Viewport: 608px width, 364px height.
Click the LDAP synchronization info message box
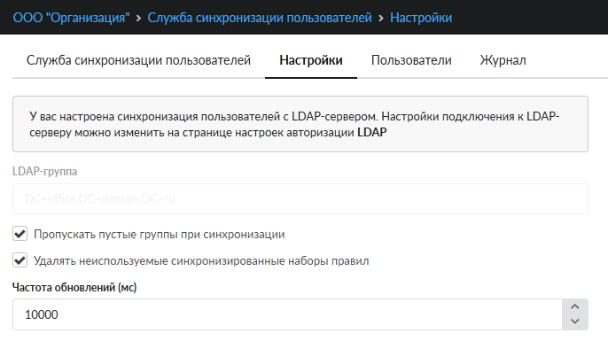click(300, 124)
